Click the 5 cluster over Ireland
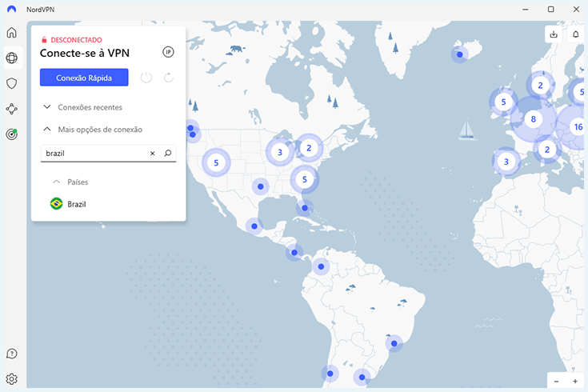Image resolution: width=588 pixels, height=392 pixels. click(504, 102)
